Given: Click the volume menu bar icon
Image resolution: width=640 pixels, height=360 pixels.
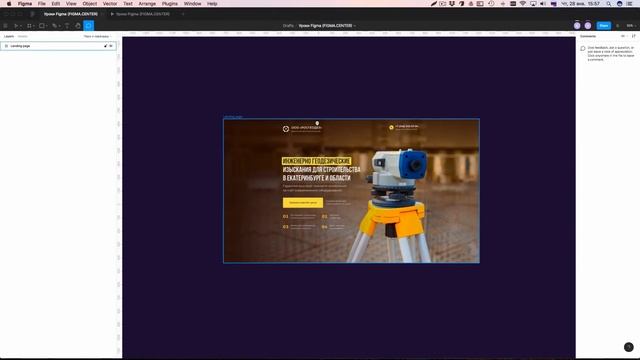Looking at the screenshot, I should [x=543, y=4].
